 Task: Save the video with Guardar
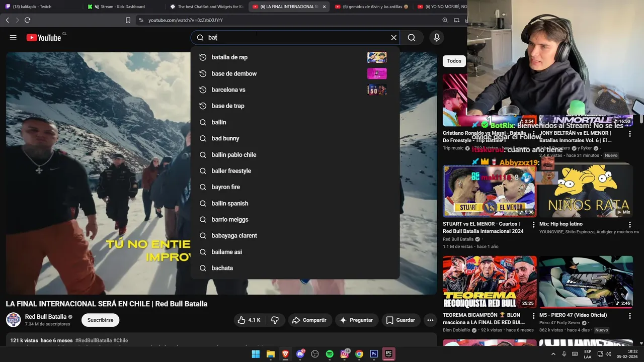pos(400,320)
